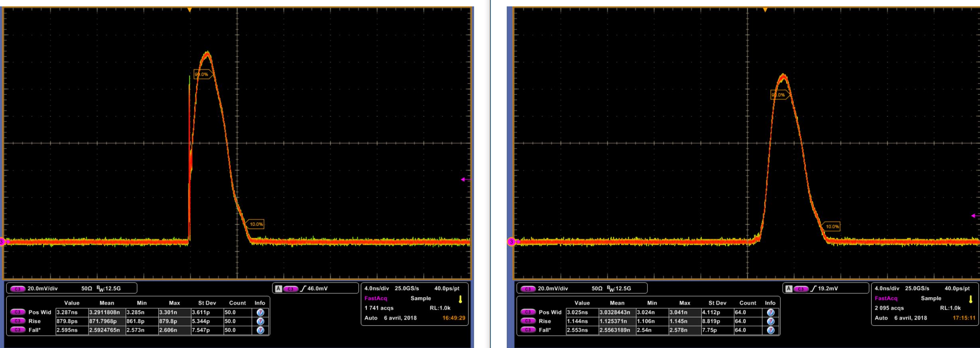Image resolution: width=980 pixels, height=348 pixels.
Task: Click the magenta trigger level arrow in the 16:49:29 scope
Action: 465,180
